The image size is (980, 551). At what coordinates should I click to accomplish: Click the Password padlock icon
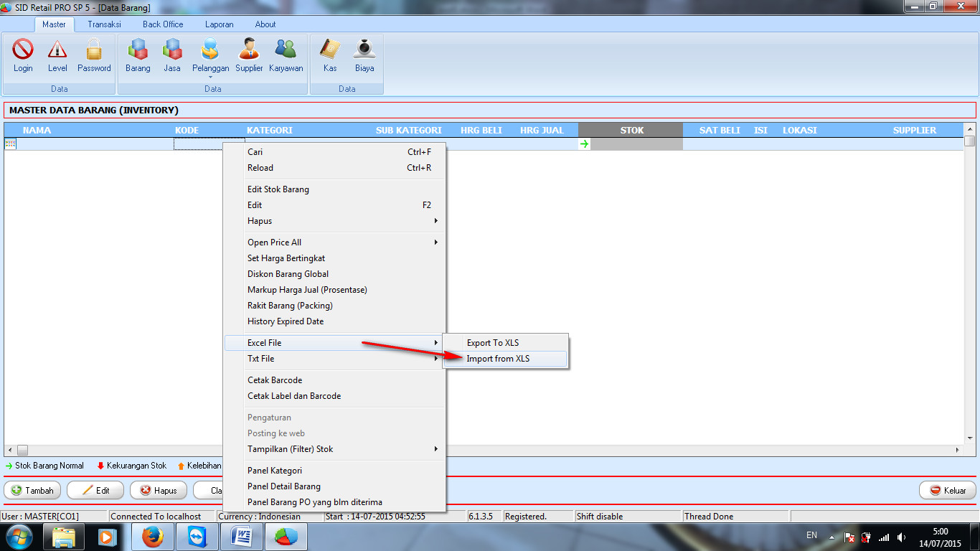pos(94,50)
